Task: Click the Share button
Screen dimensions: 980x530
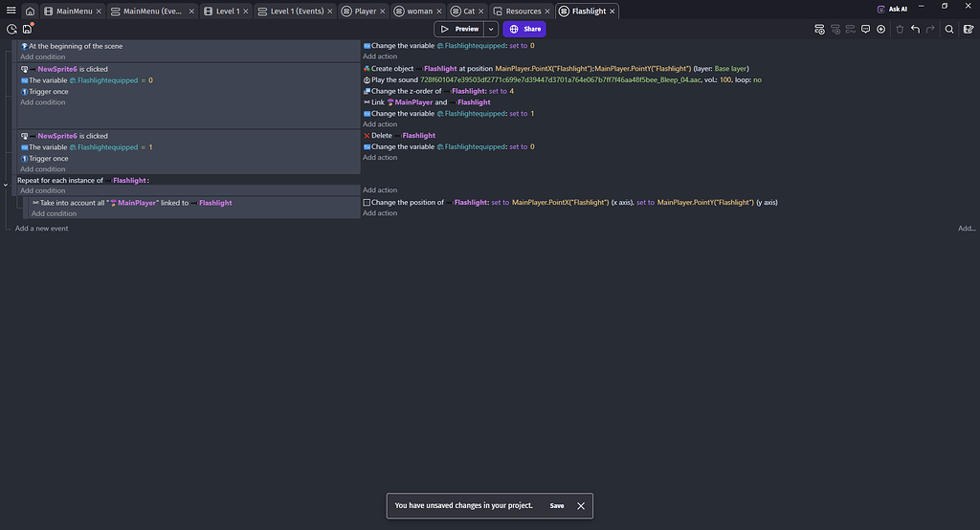Action: pos(524,30)
